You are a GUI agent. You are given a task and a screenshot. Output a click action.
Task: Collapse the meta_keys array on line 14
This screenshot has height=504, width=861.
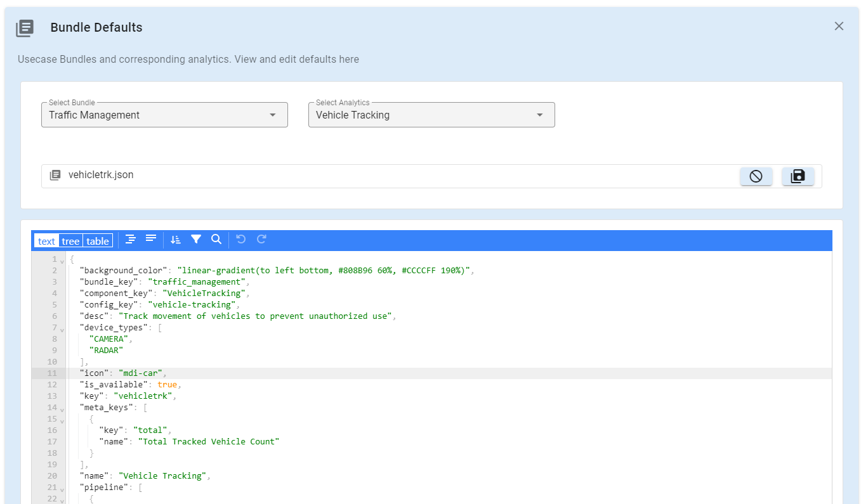point(62,409)
